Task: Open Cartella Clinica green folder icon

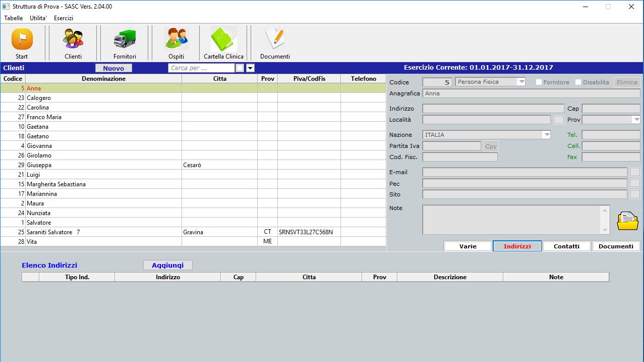Action: click(x=223, y=39)
